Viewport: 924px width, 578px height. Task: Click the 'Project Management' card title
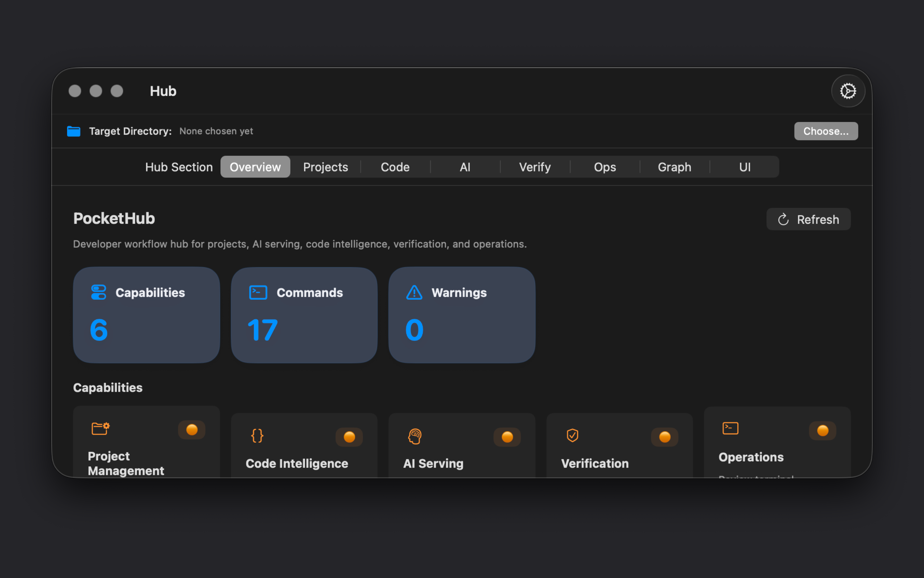click(x=126, y=463)
